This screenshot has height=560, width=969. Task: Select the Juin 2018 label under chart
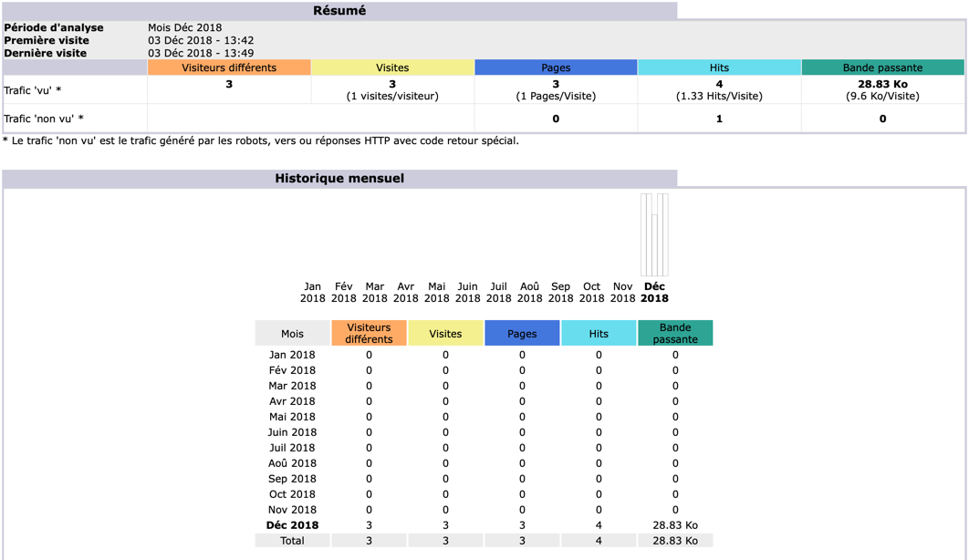click(x=467, y=292)
